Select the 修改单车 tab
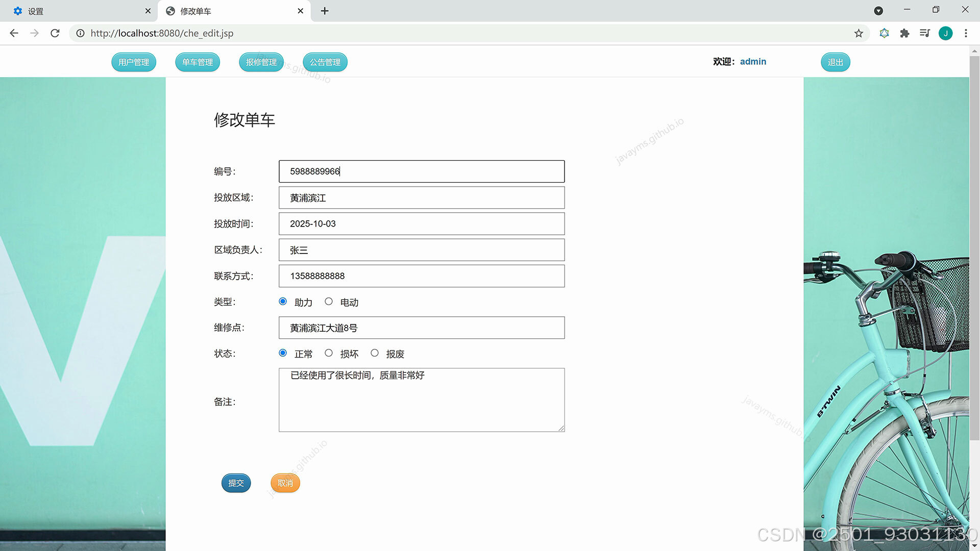The height and width of the screenshot is (551, 980). click(x=234, y=11)
